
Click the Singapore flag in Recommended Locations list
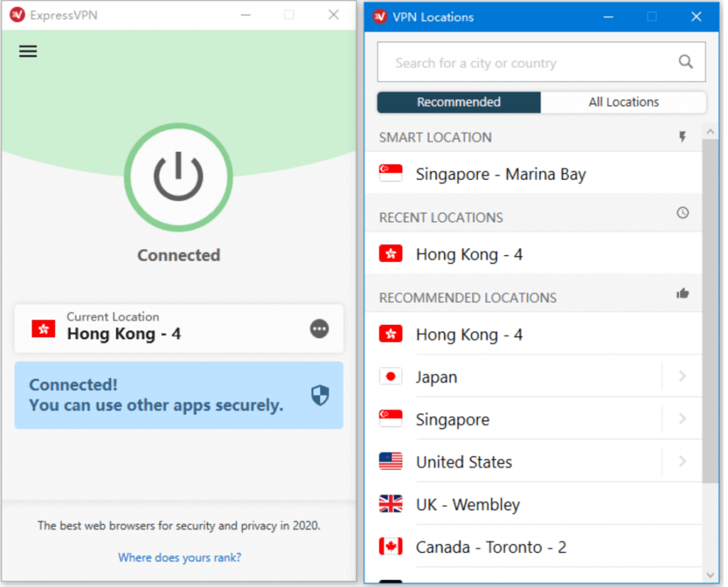(x=390, y=419)
